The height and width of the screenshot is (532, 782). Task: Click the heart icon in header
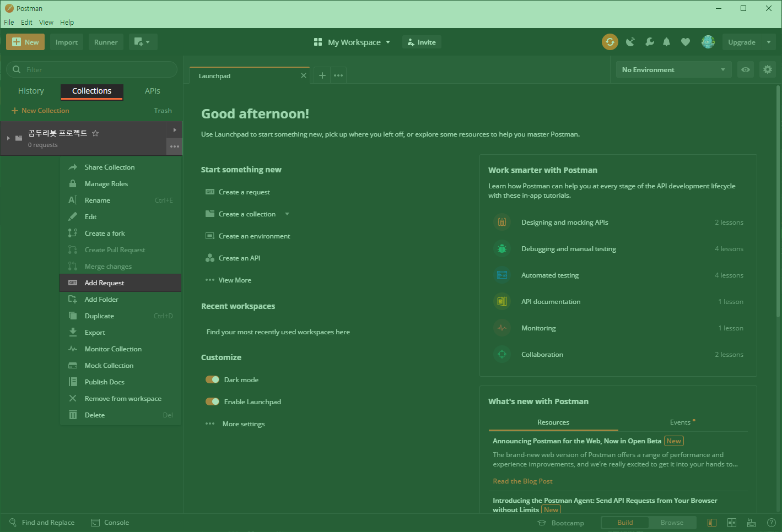pyautogui.click(x=686, y=42)
